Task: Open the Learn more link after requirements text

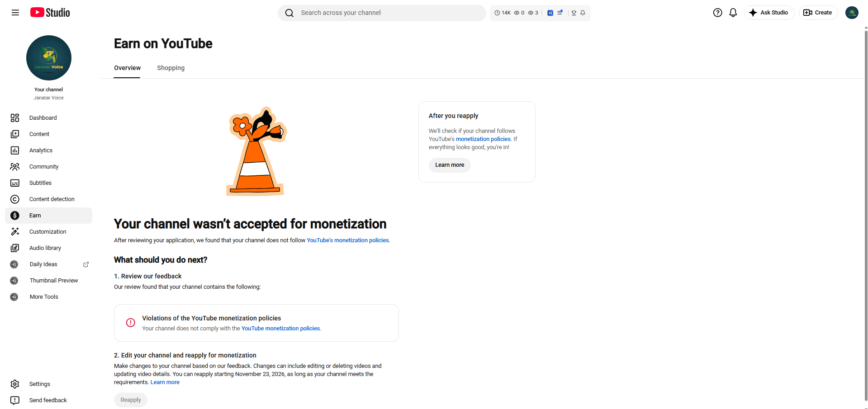Action: coord(165,382)
